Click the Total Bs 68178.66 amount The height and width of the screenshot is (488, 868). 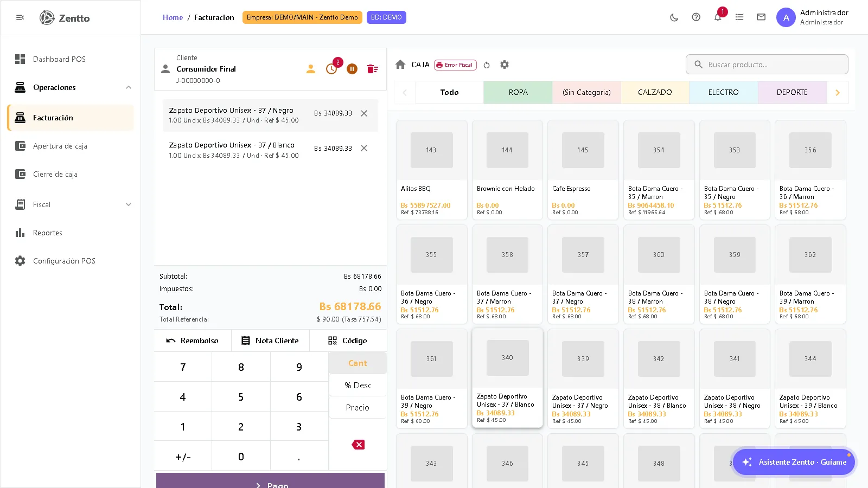[350, 307]
